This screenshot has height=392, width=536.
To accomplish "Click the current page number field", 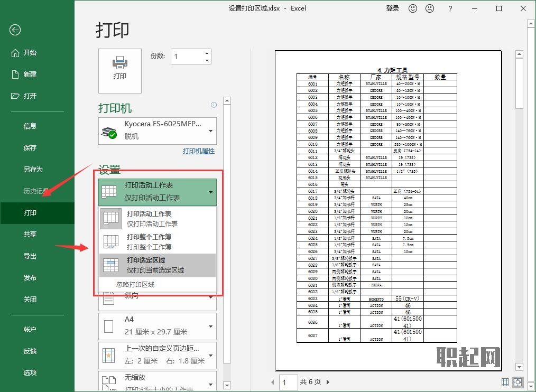I will (289, 382).
